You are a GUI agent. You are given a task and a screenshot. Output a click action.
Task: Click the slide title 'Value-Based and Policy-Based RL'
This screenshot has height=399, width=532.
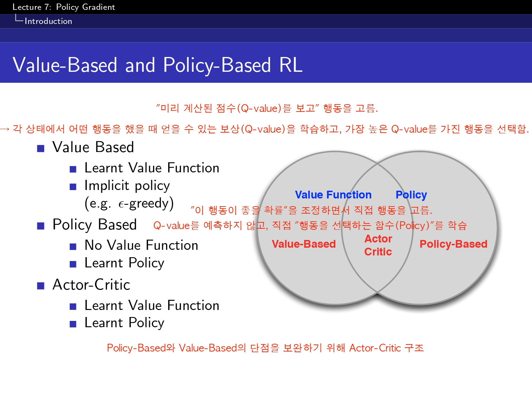[158, 65]
